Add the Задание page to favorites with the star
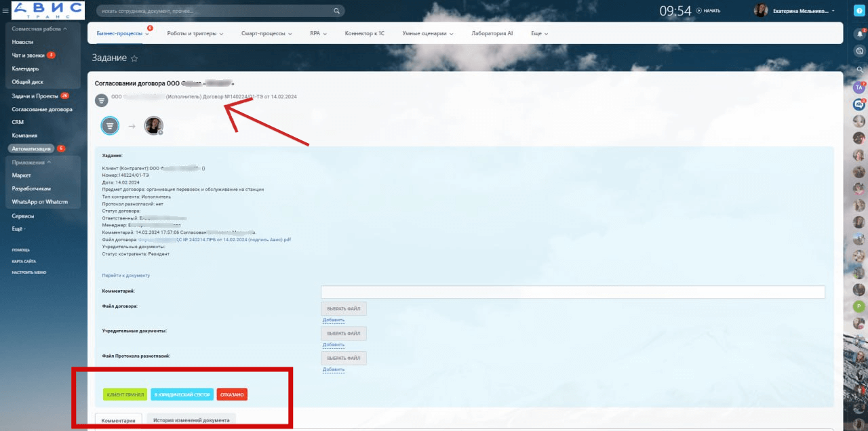The width and height of the screenshot is (868, 431). point(134,59)
